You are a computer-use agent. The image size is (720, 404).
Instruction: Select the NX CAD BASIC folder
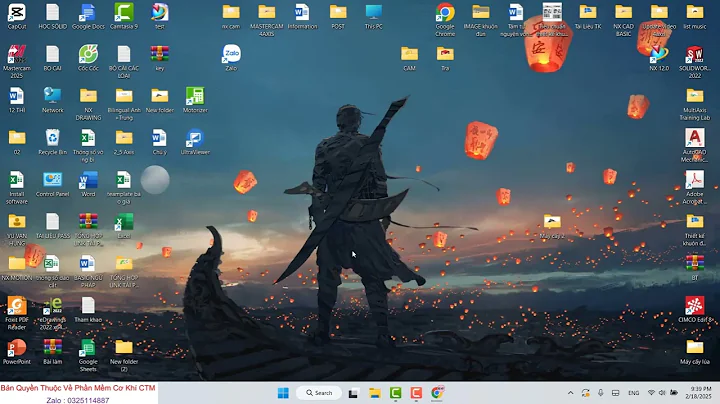tap(624, 20)
